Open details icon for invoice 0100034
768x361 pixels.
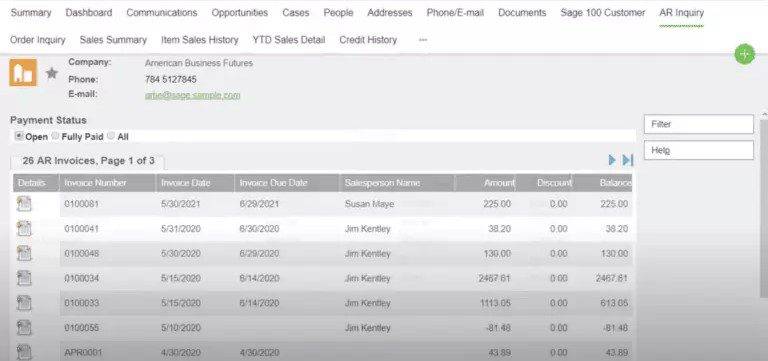click(24, 278)
